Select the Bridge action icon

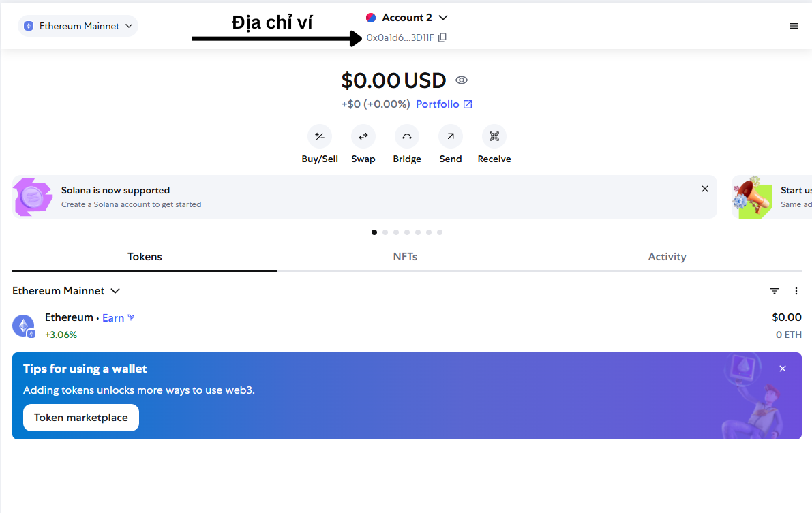(x=407, y=136)
